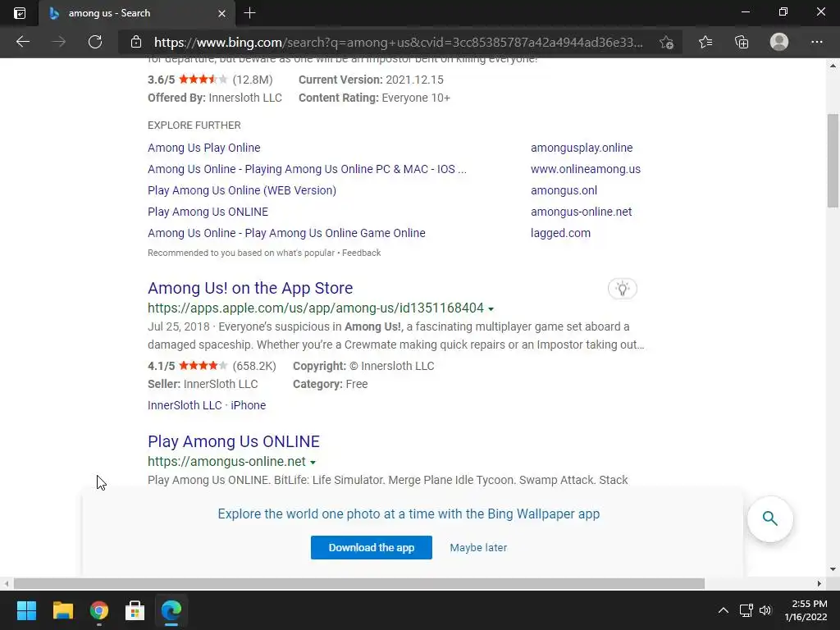Click the forward navigation arrow
Viewport: 840px width, 630px height.
[x=59, y=42]
